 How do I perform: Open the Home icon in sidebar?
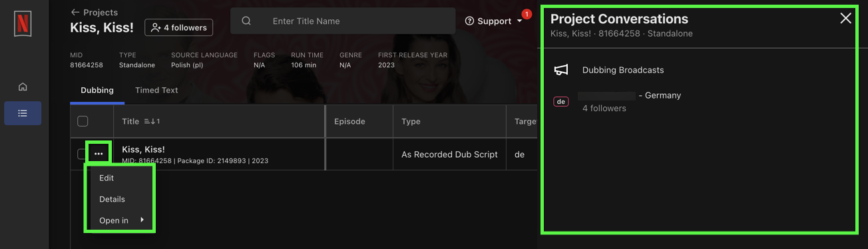click(x=23, y=87)
